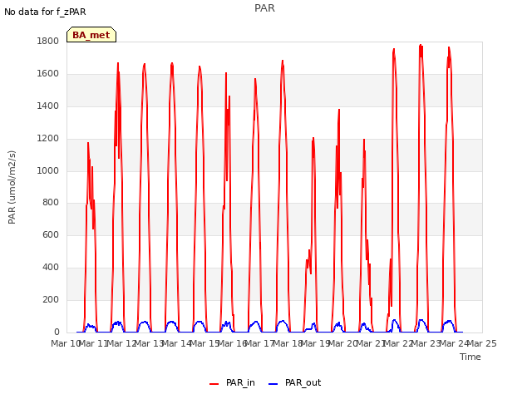
Task: Click the Mar 25 x-axis label
Action: point(482,343)
